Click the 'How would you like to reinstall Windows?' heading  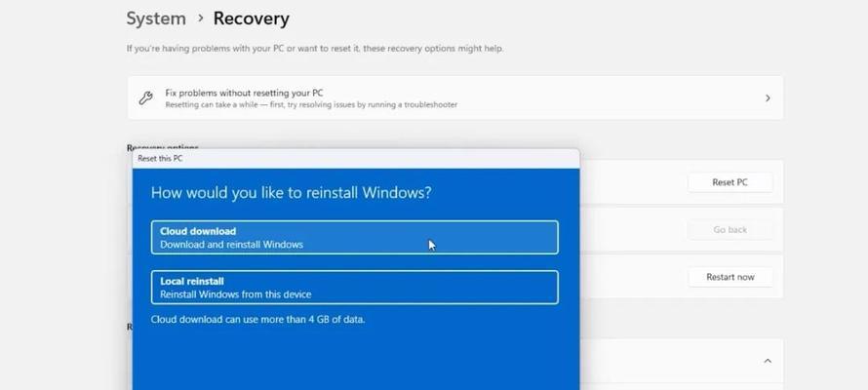tap(292, 193)
